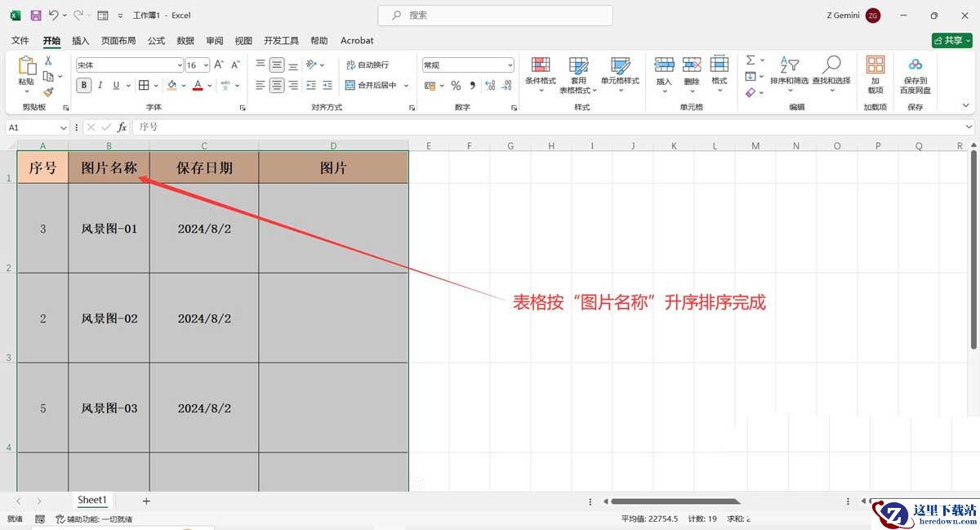The height and width of the screenshot is (530, 980).
Task: Switch to the 审阅 tab
Action: point(215,40)
